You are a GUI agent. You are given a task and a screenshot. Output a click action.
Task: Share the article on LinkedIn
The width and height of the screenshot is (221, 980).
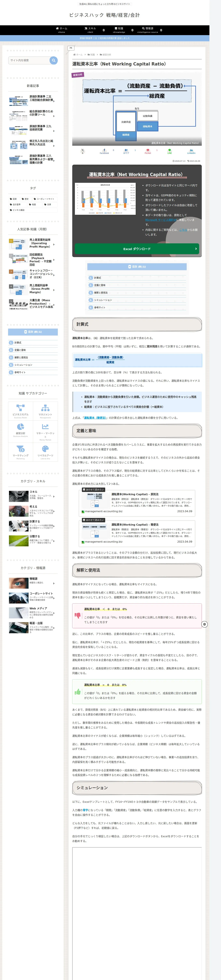coord(191,151)
